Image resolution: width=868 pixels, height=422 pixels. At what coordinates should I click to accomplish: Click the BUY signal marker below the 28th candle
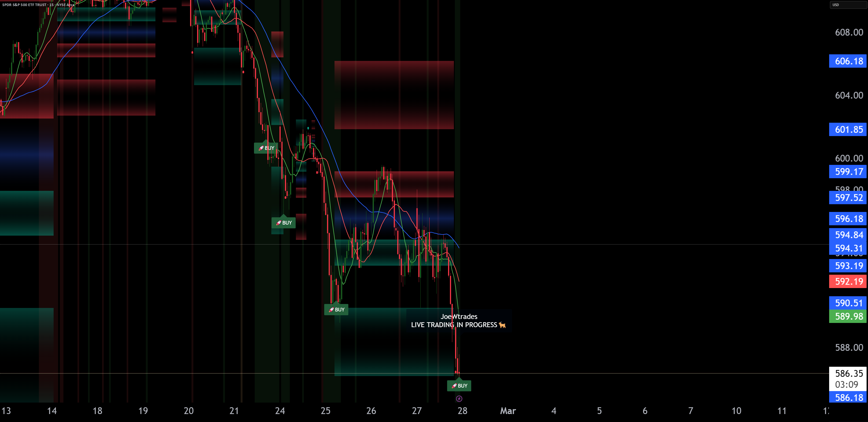(459, 385)
